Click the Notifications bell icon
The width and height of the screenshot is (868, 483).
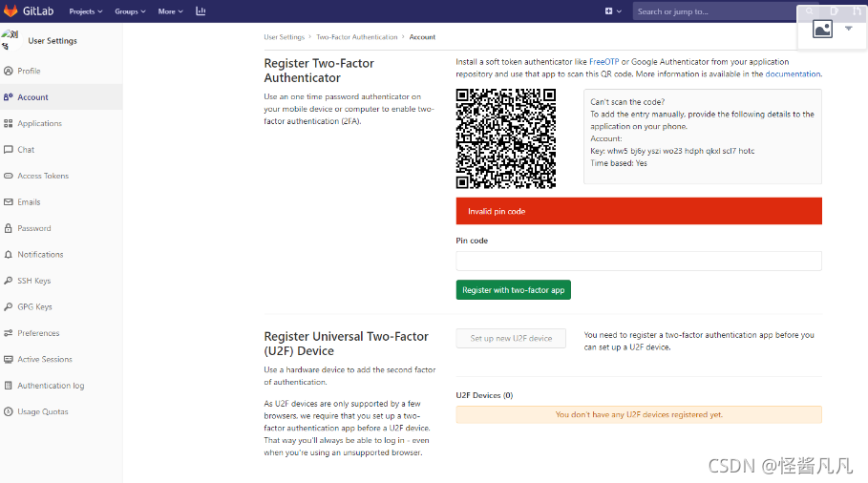[9, 255]
